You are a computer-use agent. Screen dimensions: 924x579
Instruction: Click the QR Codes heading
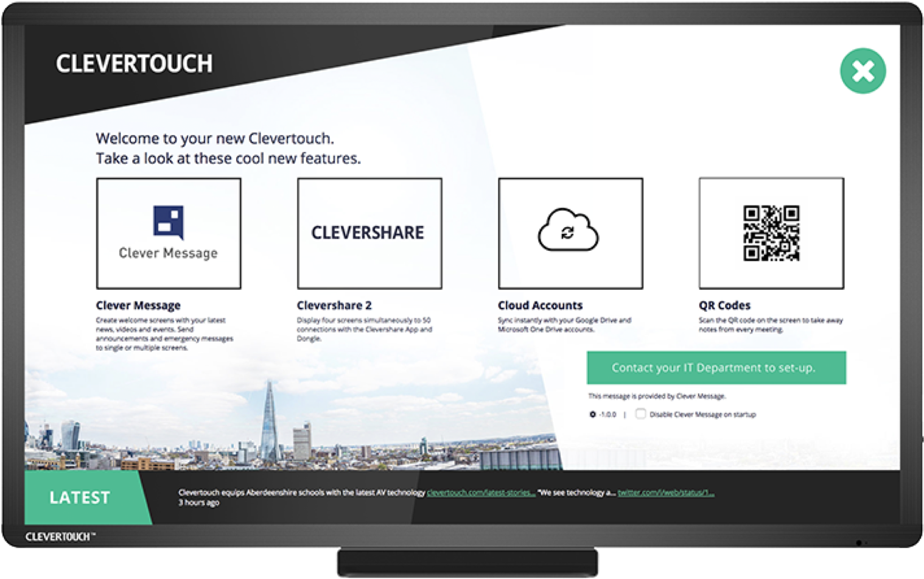coord(724,306)
